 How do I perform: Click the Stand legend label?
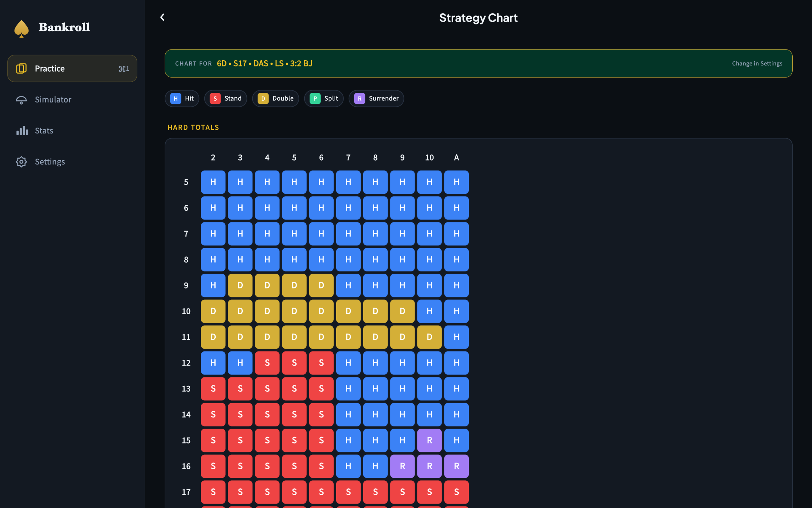(233, 98)
